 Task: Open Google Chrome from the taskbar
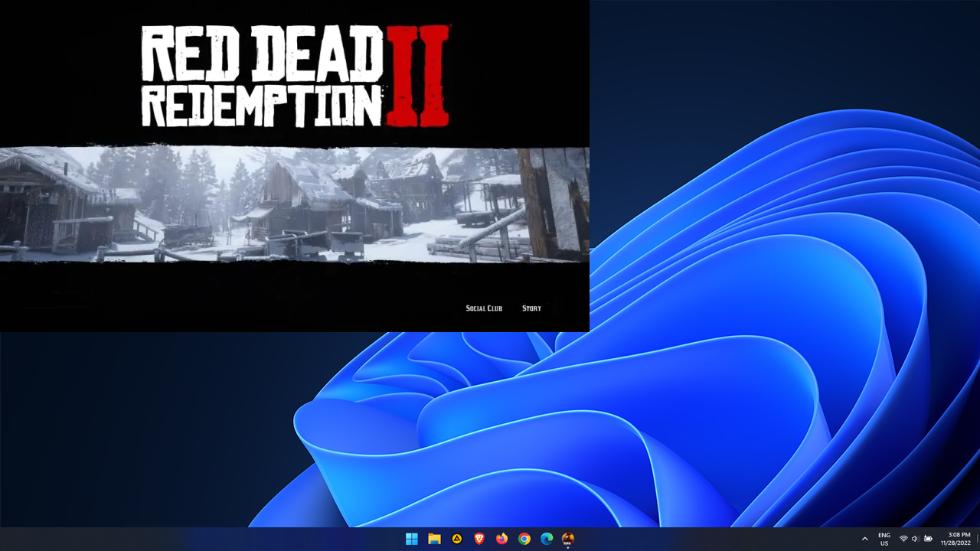pyautogui.click(x=524, y=539)
